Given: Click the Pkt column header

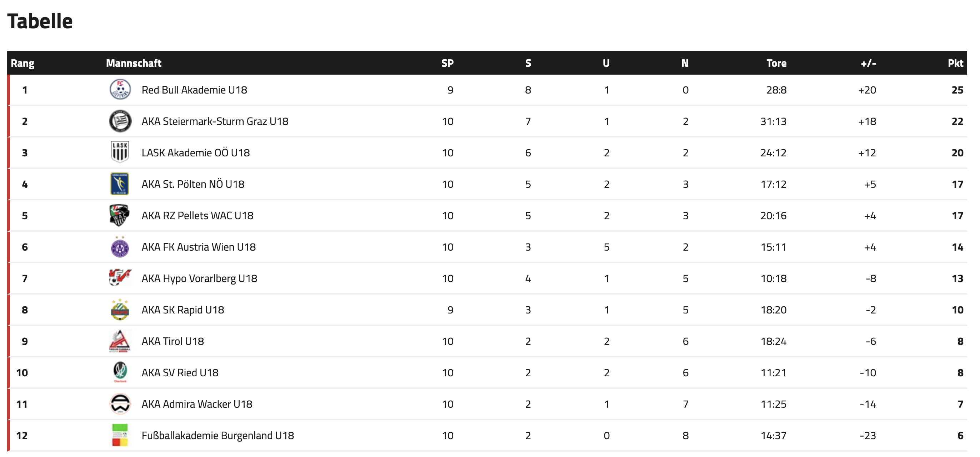Looking at the screenshot, I should pyautogui.click(x=955, y=63).
